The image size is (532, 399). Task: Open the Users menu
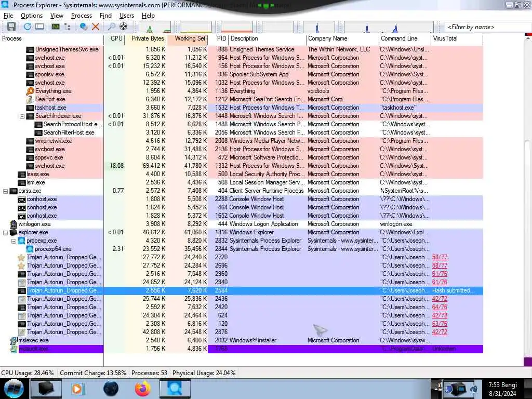point(127,16)
